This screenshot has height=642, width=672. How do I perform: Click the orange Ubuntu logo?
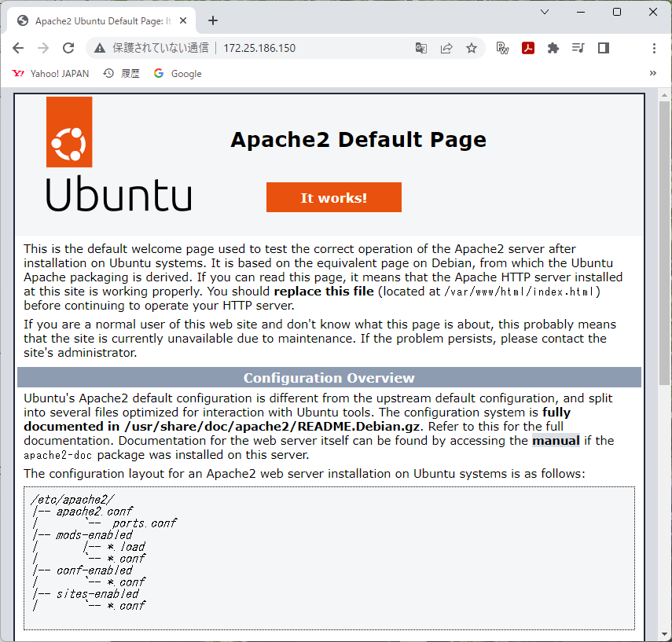[69, 132]
